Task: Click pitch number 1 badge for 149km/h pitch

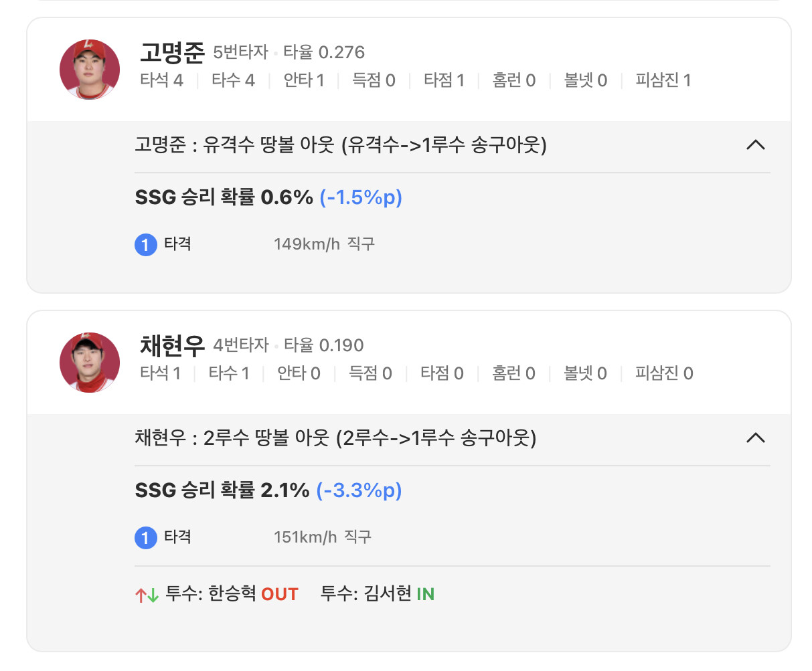Action: click(x=145, y=245)
